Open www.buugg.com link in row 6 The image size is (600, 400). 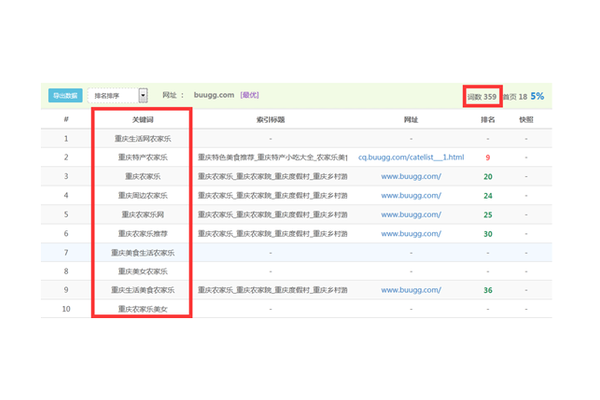[411, 233]
